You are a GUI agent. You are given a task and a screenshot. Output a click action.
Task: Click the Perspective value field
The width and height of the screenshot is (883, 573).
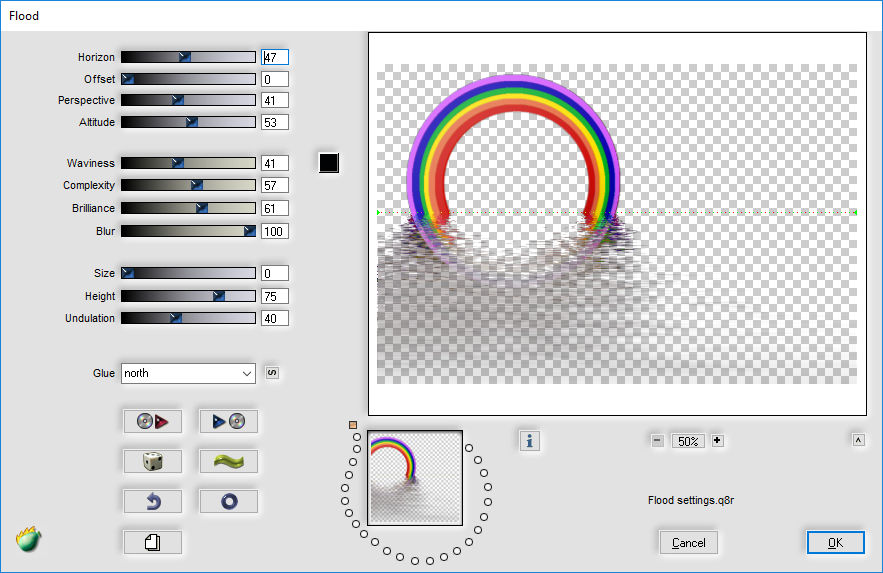click(275, 100)
